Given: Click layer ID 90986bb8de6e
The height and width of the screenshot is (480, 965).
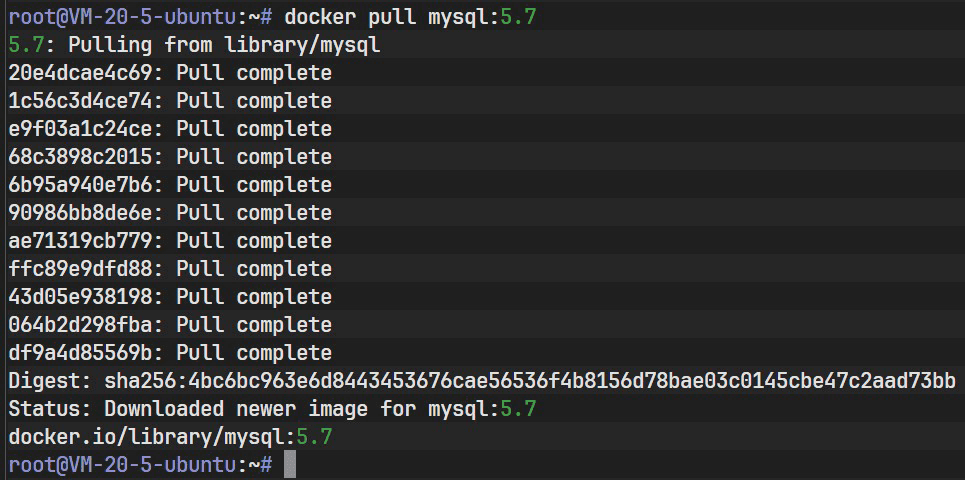Looking at the screenshot, I should coord(86,213).
